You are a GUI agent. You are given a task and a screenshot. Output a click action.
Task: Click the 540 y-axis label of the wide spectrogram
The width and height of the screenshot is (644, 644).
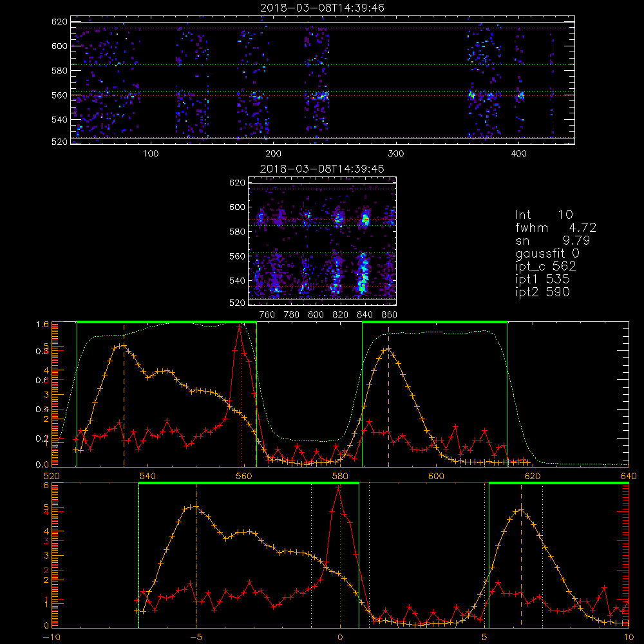(x=59, y=120)
